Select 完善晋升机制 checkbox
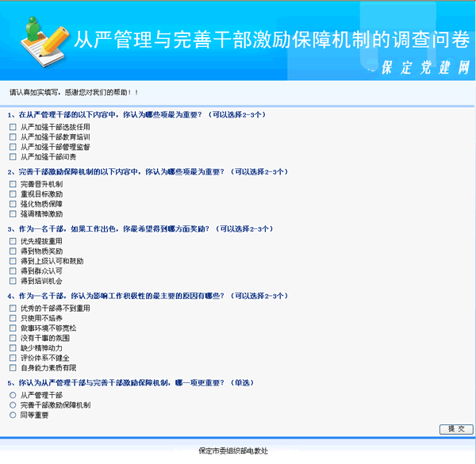Screen dimensions: 476x464 13,184
